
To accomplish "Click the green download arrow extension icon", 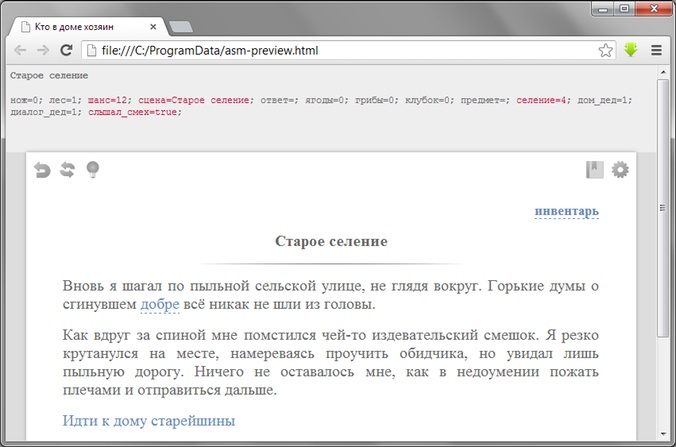I will [x=631, y=50].
